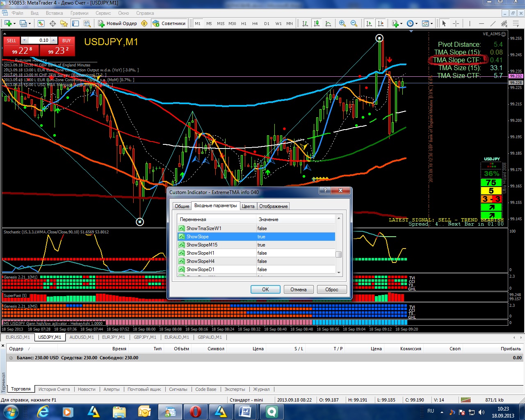This screenshot has width=525, height=420.
Task: Toggle chart auto scroll icon
Action: click(x=369, y=23)
